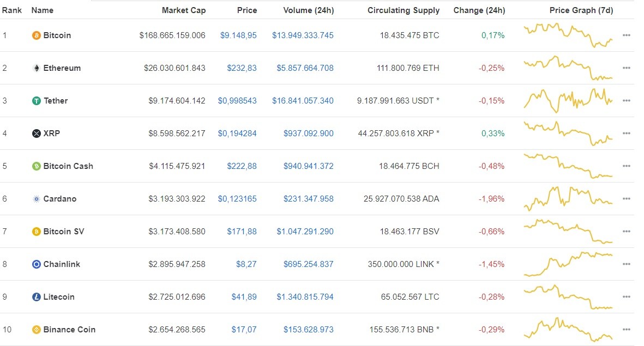
Task: Select the Cardano logo icon
Action: (x=36, y=198)
